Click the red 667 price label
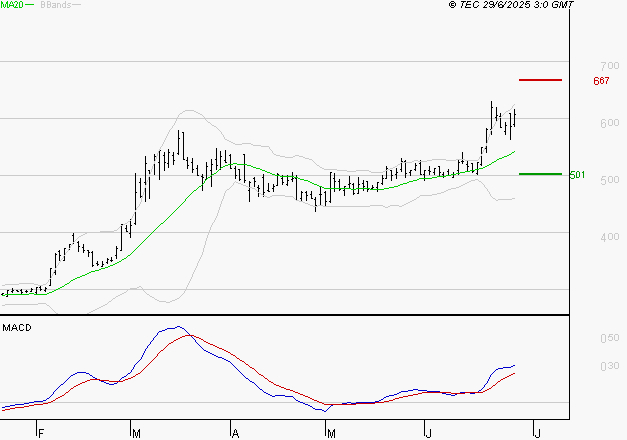This screenshot has width=627, height=440. point(601,80)
